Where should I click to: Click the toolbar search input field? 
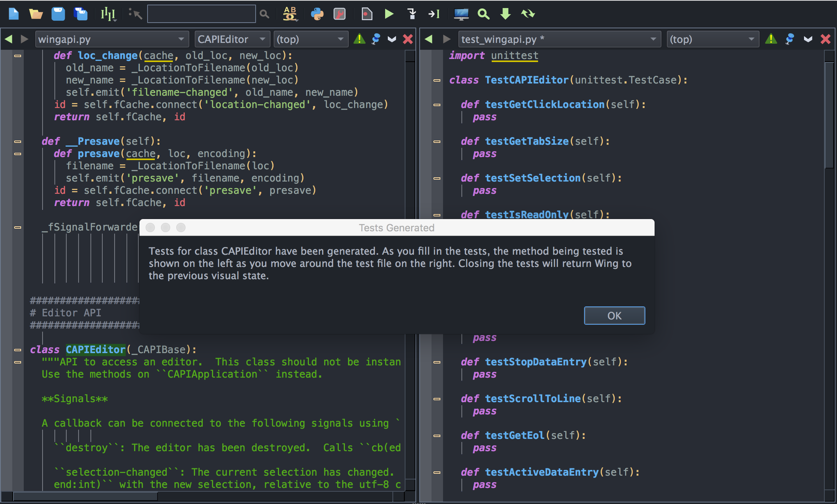tap(202, 14)
